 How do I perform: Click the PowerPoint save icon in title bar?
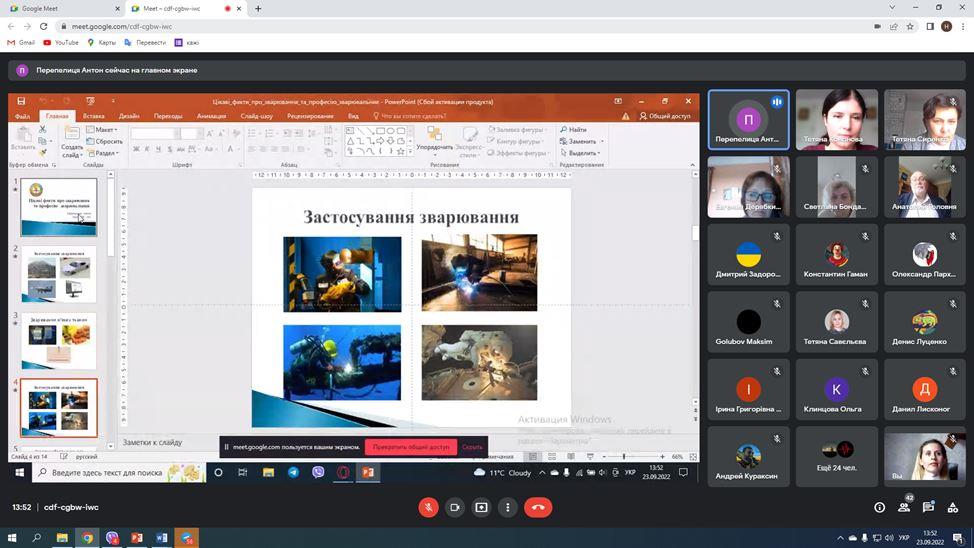point(21,101)
